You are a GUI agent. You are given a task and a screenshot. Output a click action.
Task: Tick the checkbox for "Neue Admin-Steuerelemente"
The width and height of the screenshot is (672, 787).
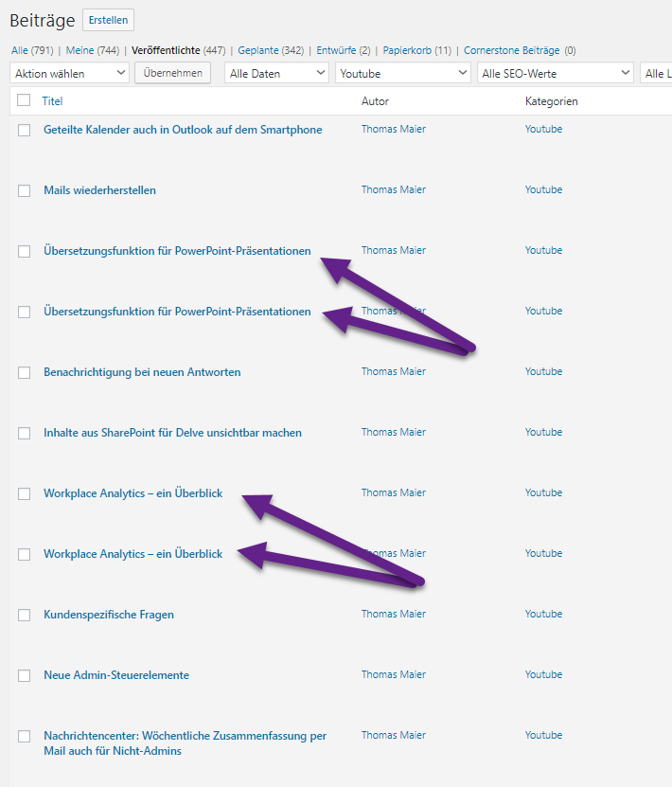tap(25, 675)
